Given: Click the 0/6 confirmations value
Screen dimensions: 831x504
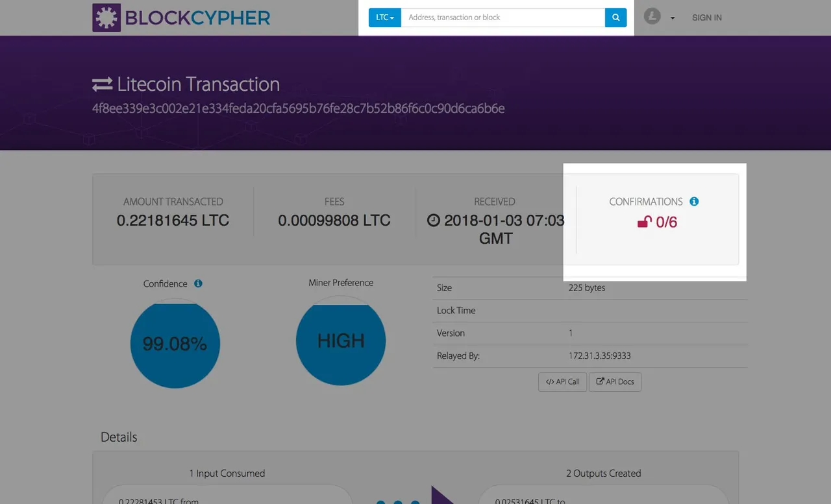Looking at the screenshot, I should pyautogui.click(x=667, y=222).
